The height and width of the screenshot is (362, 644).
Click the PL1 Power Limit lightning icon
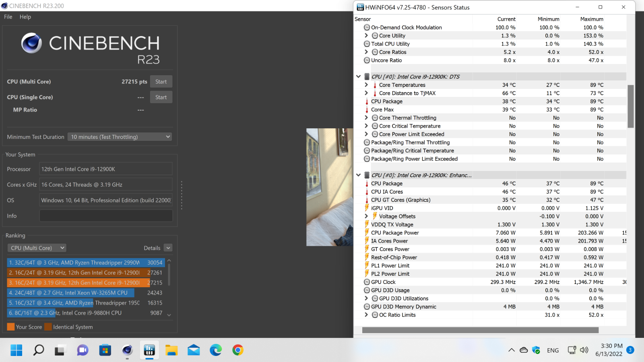367,265
